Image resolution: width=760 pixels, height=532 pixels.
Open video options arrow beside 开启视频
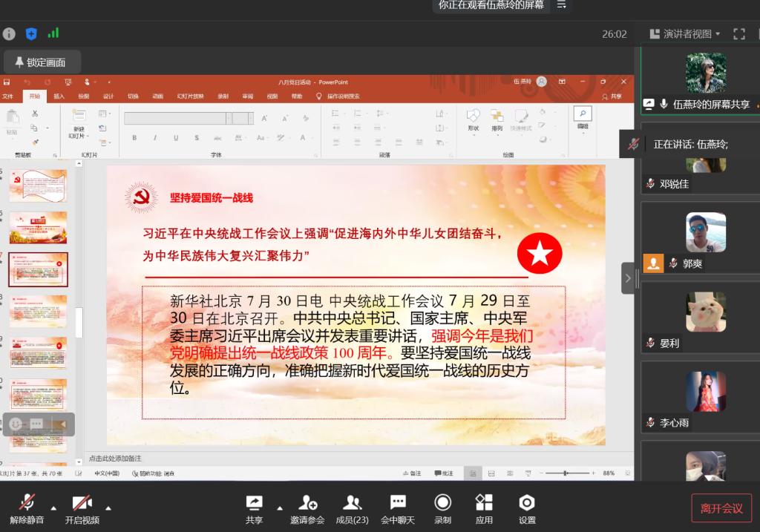108,508
